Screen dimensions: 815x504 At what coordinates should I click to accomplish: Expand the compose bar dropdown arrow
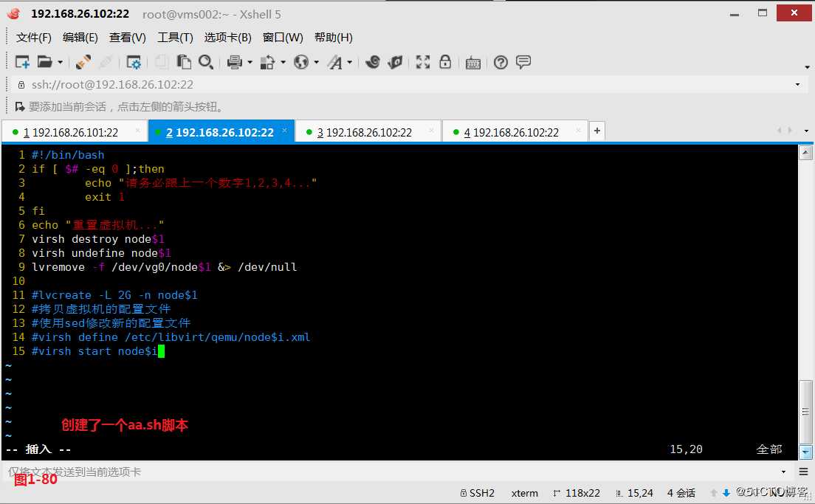pos(783,472)
